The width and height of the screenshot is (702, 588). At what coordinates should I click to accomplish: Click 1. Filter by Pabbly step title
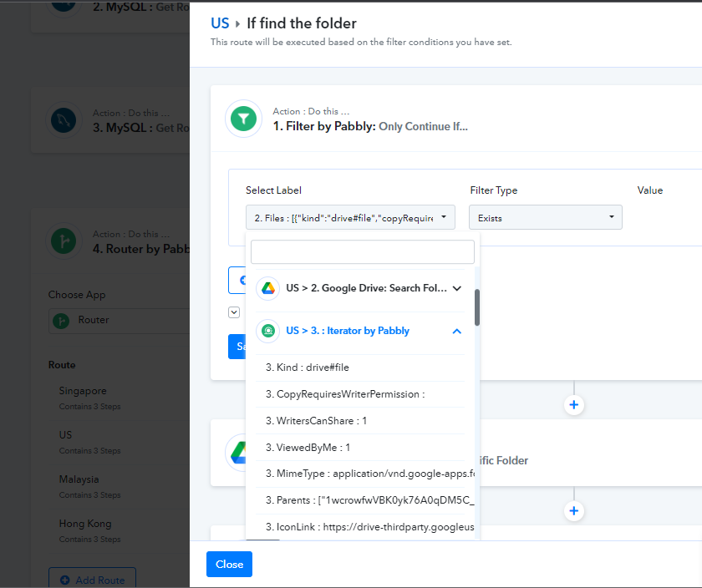(x=370, y=127)
